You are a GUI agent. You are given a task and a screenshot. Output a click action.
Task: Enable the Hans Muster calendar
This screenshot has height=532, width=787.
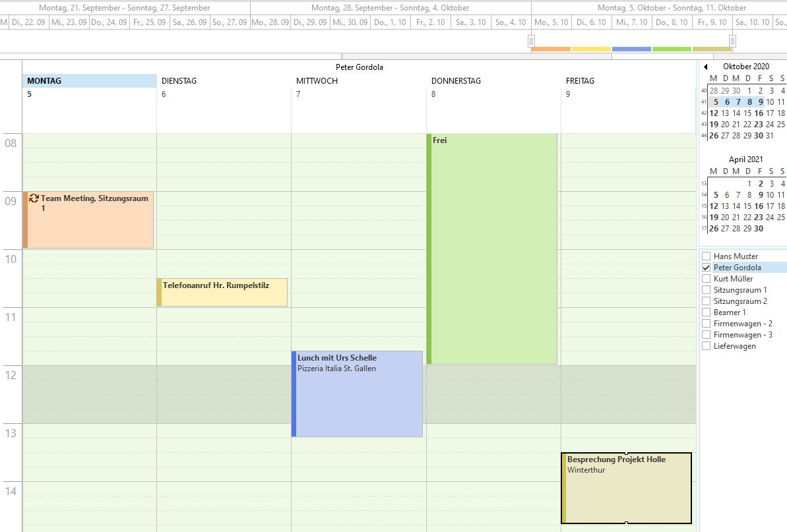pyautogui.click(x=707, y=256)
